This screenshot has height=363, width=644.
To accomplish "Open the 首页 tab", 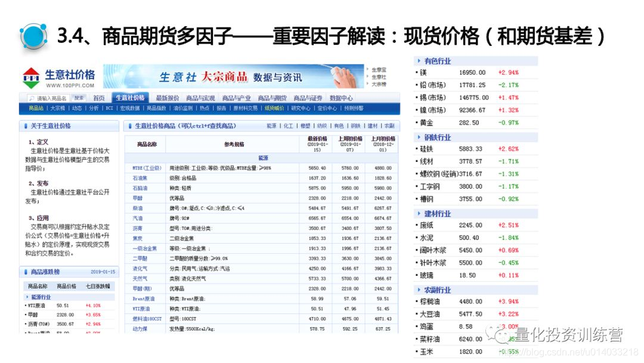I will (99, 98).
